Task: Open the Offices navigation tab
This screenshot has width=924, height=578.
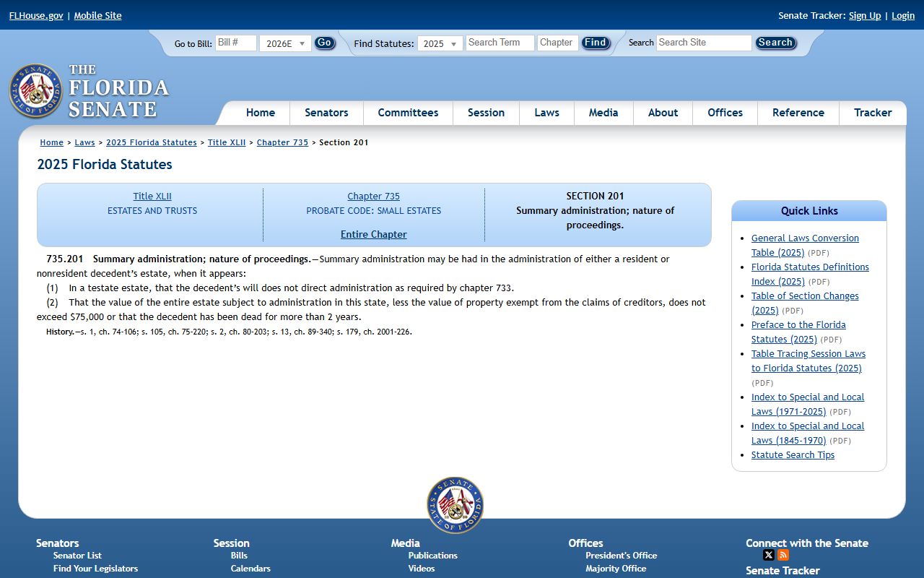Action: (x=725, y=113)
